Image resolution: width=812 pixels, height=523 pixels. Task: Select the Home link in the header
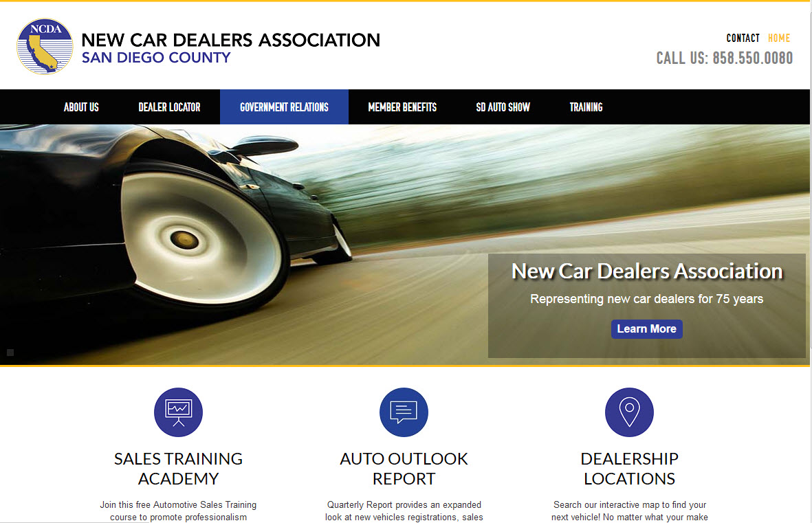(779, 38)
